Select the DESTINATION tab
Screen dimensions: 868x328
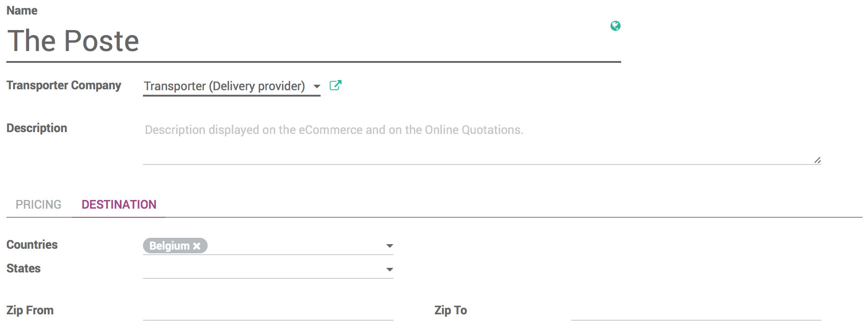(118, 204)
